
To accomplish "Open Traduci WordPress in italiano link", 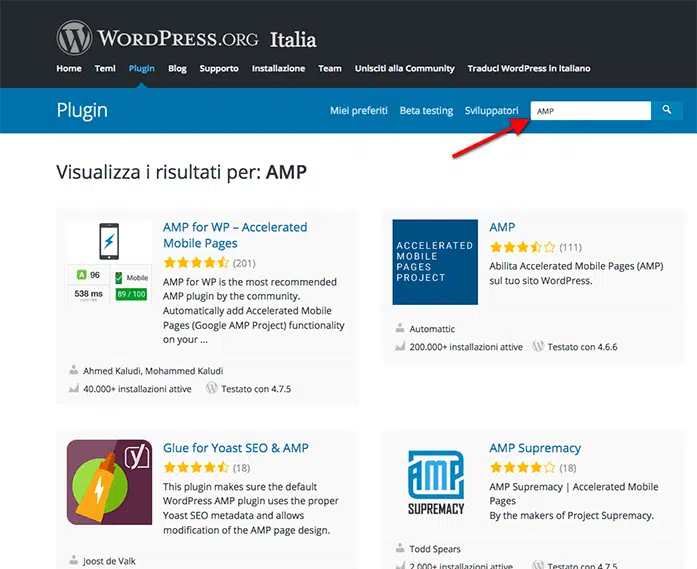I will click(x=529, y=68).
